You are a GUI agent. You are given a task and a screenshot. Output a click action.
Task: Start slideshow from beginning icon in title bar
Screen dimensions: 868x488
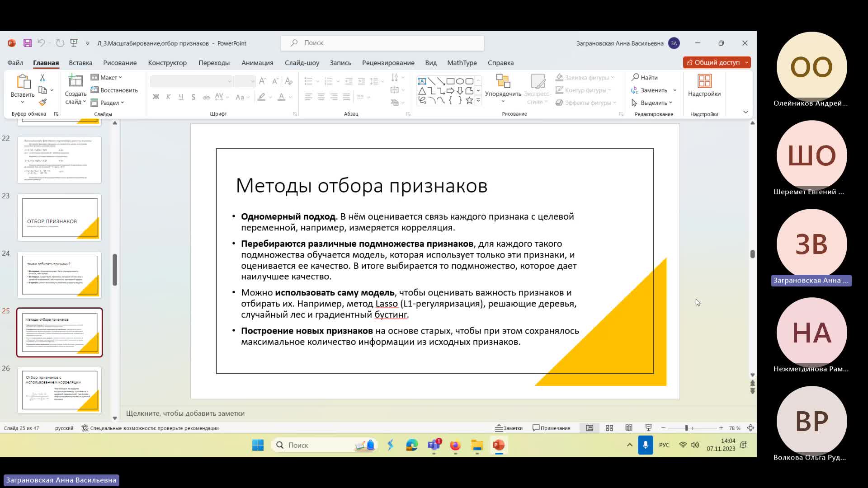click(x=74, y=43)
